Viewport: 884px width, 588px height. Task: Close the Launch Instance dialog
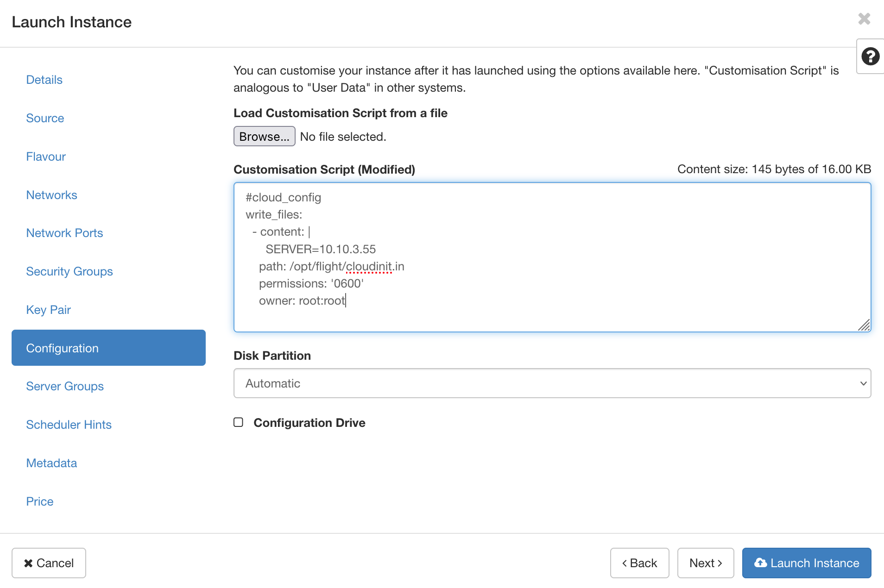(x=864, y=19)
